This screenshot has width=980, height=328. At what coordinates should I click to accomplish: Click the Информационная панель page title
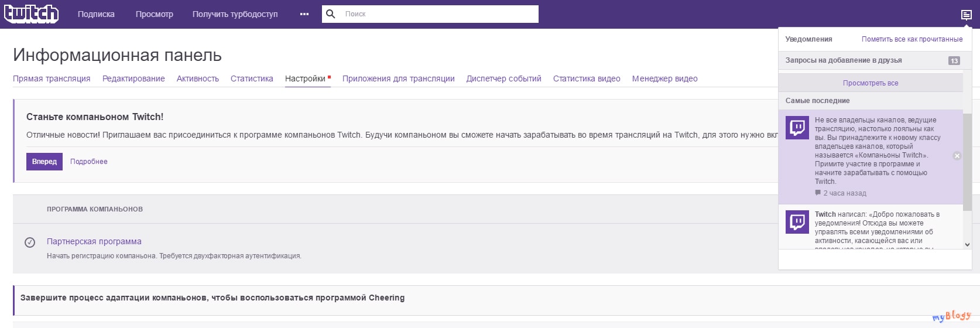(117, 55)
